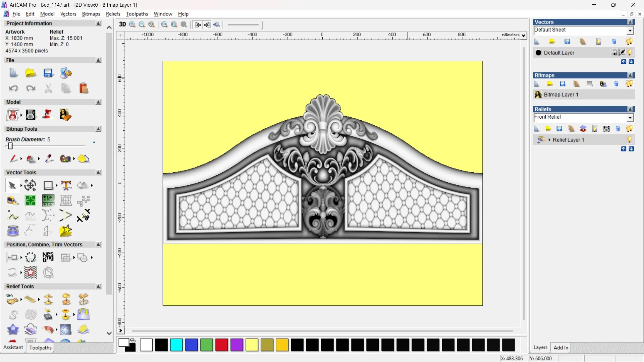Screen dimensions: 644x362
Task: Click the Zoom In magnifier icon
Action: [132, 24]
